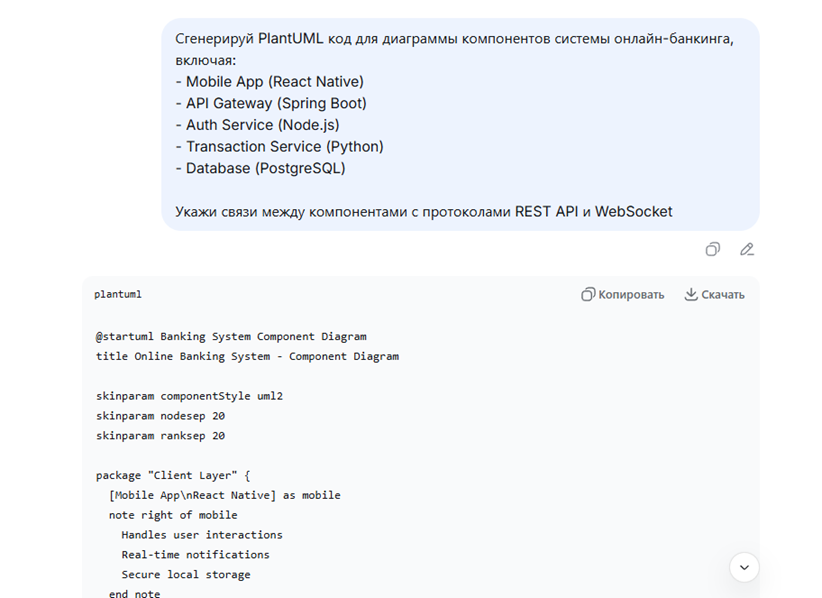Click the prompt line mentioning REST API и WebSocket

pos(423,211)
